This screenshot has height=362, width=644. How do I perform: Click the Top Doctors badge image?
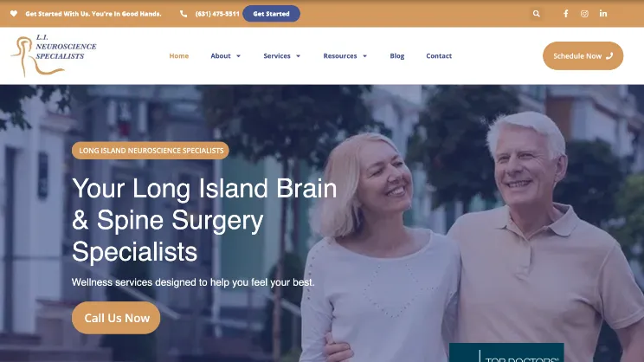[x=506, y=352]
